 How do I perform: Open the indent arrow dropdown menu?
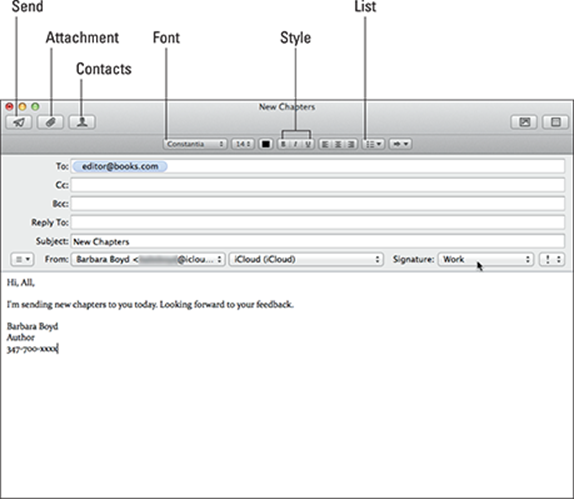pos(400,144)
